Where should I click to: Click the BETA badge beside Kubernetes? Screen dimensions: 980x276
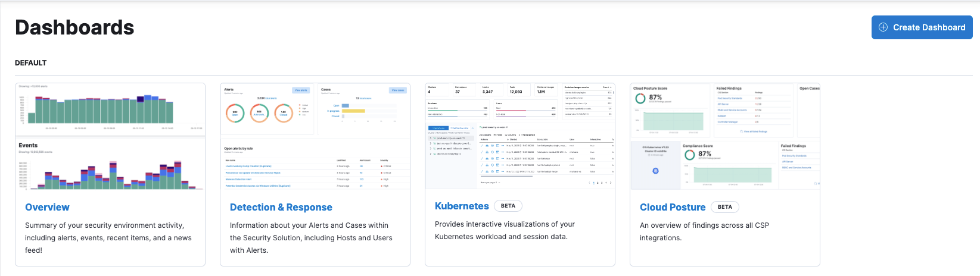pyautogui.click(x=508, y=206)
